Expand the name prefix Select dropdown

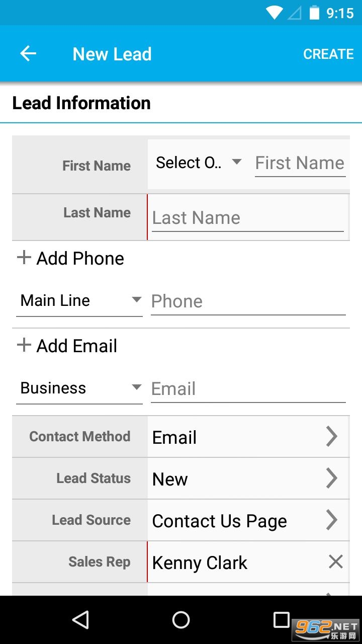(x=199, y=163)
